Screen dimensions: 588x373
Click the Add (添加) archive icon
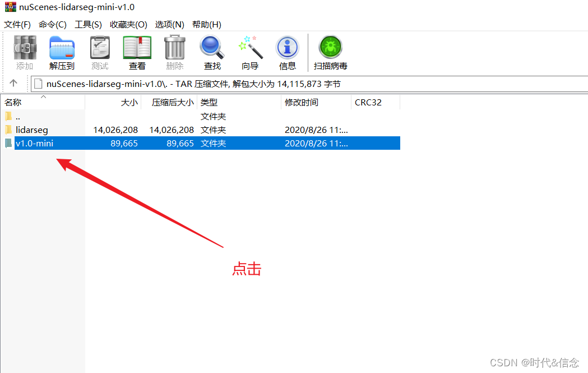tap(25, 48)
